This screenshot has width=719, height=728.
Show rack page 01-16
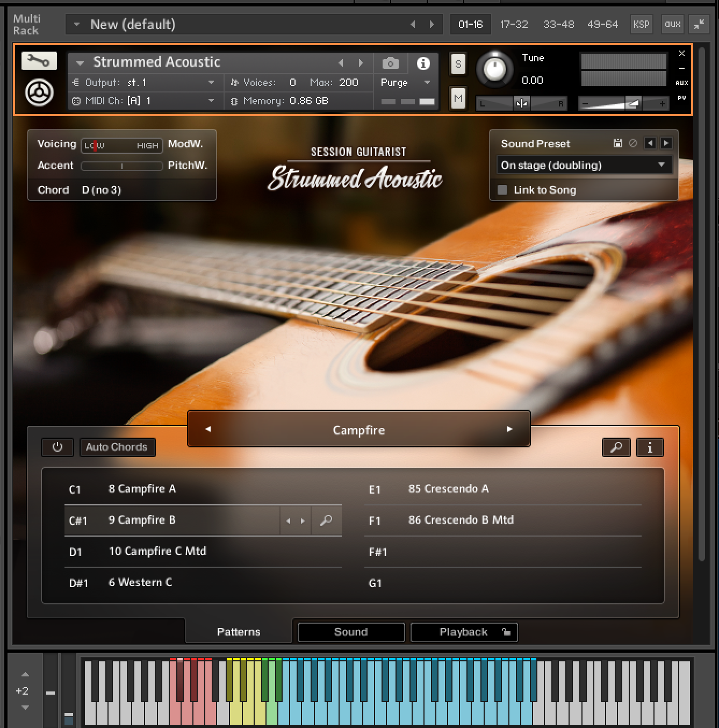(471, 24)
